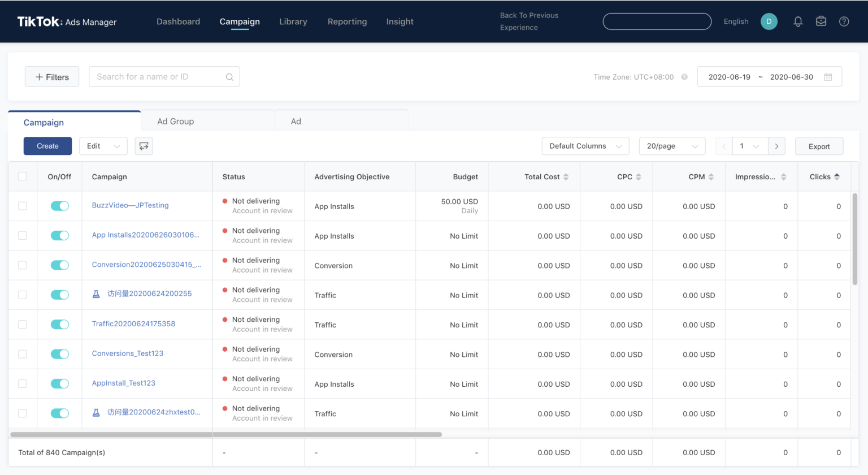Image resolution: width=868 pixels, height=475 pixels.
Task: Sort by CPC column arrows
Action: click(x=638, y=177)
